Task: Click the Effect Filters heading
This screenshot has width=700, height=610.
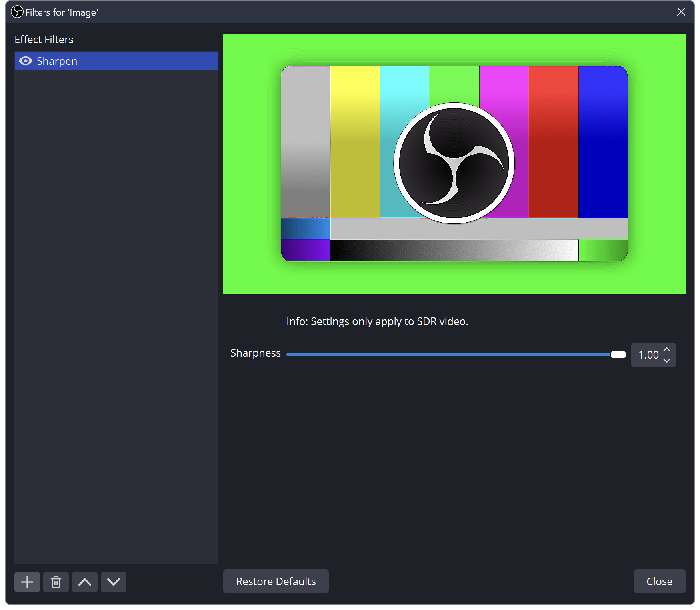Action: click(x=44, y=40)
